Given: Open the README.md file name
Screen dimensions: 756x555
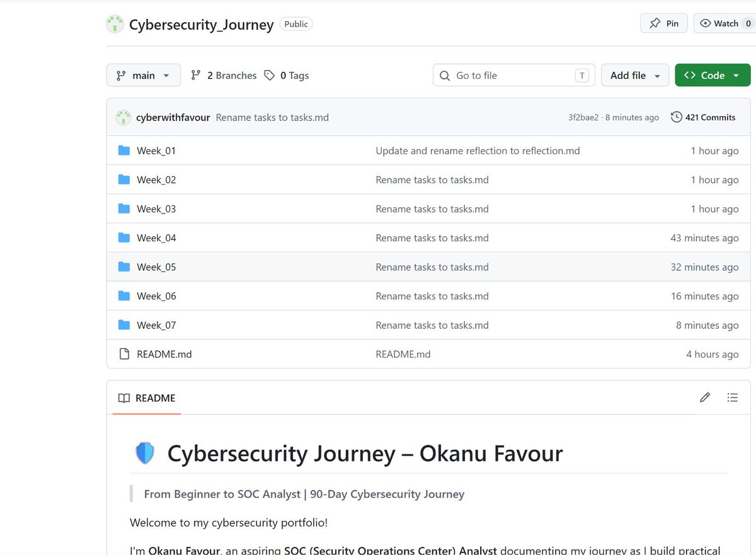Looking at the screenshot, I should [164, 354].
